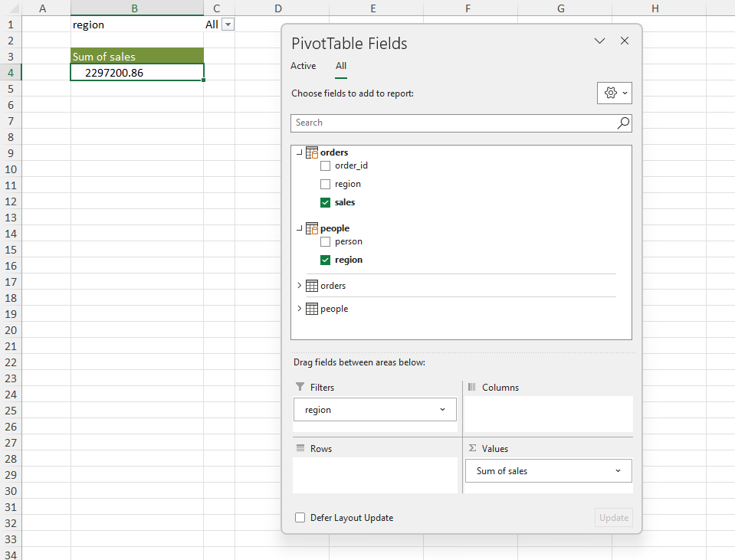This screenshot has height=560, width=735.
Task: Open the gear Tools settings menu
Action: 614,93
